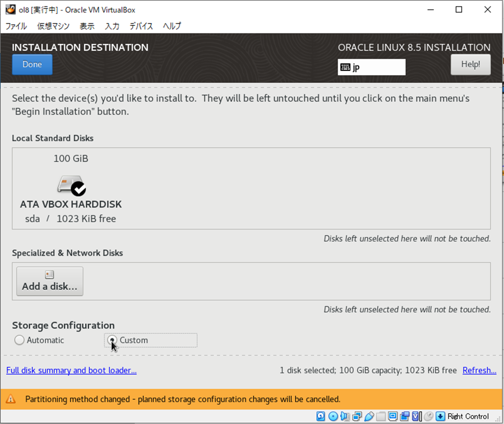
Task: Click the network adapters icon in status bar
Action: [357, 416]
